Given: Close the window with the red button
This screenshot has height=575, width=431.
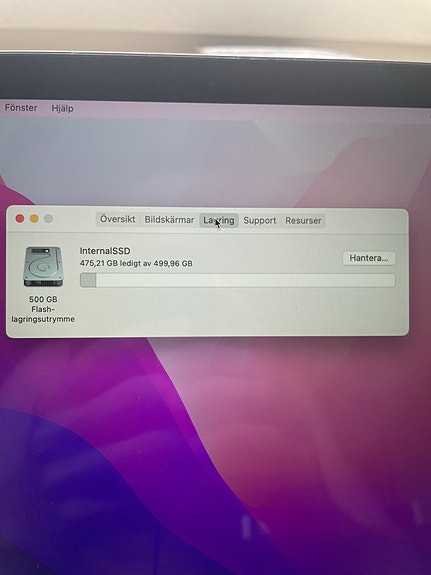Looking at the screenshot, I should 20,219.
